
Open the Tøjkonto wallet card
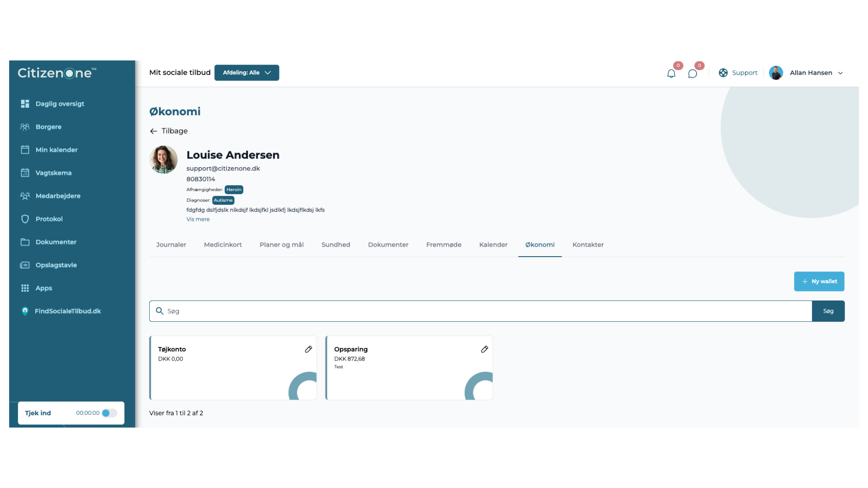click(233, 368)
